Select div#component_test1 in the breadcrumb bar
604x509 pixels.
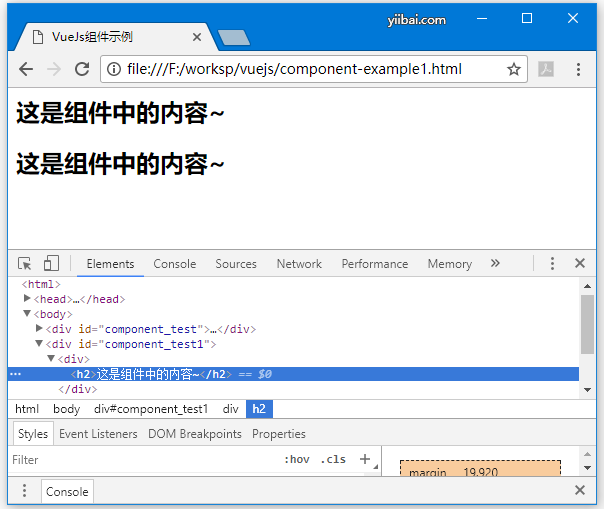pyautogui.click(x=151, y=409)
